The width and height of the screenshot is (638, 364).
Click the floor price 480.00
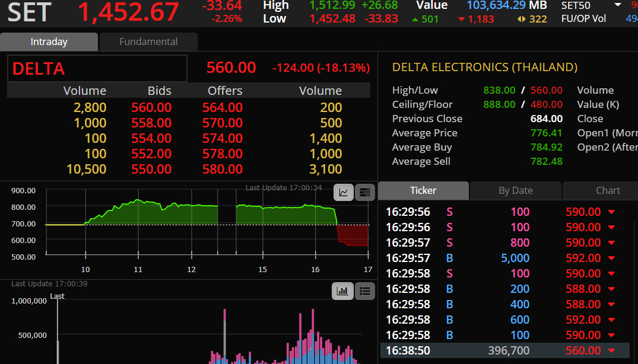[x=547, y=105]
